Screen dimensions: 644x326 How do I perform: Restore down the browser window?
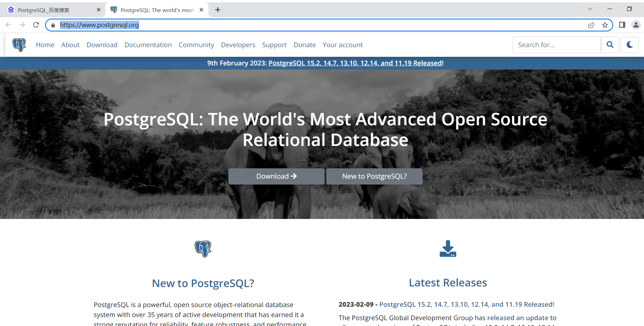pyautogui.click(x=629, y=9)
